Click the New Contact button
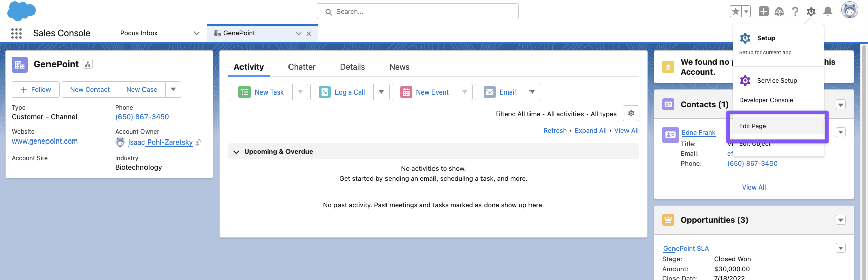 [90, 89]
